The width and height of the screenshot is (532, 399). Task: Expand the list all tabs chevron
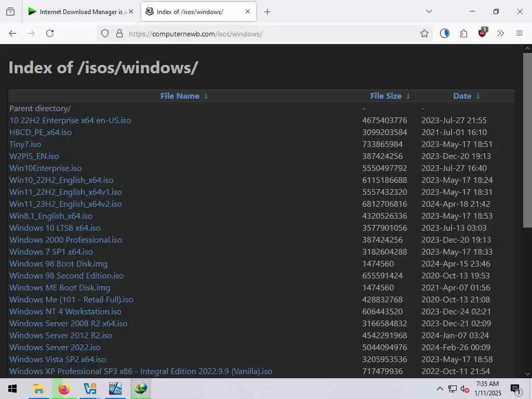tap(429, 11)
